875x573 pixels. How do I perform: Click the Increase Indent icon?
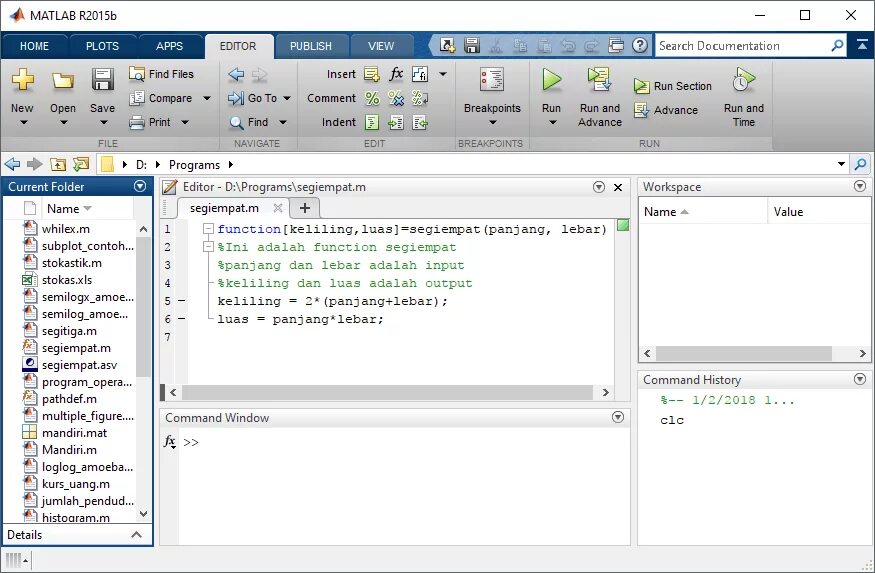coord(396,123)
